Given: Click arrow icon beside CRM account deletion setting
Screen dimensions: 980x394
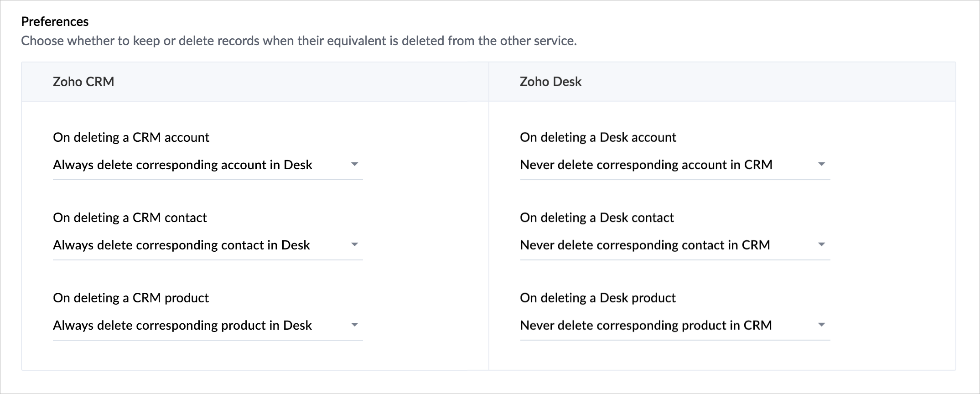Looking at the screenshot, I should tap(354, 165).
